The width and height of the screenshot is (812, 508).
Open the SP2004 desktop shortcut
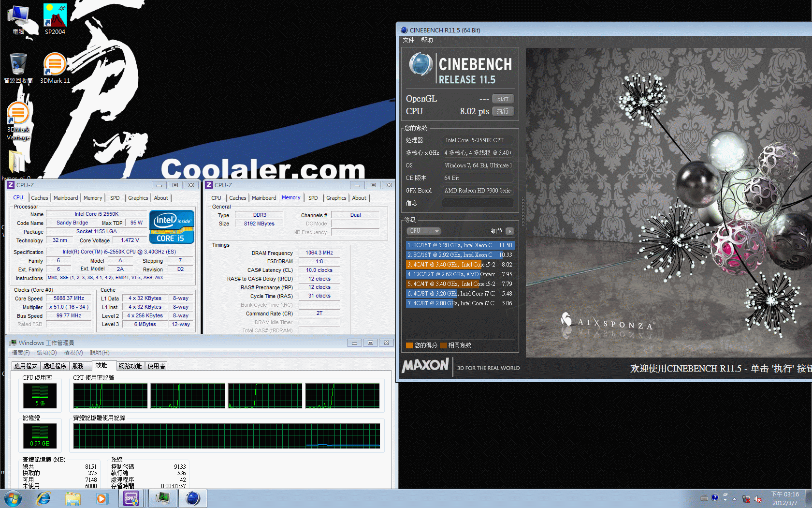[x=55, y=18]
